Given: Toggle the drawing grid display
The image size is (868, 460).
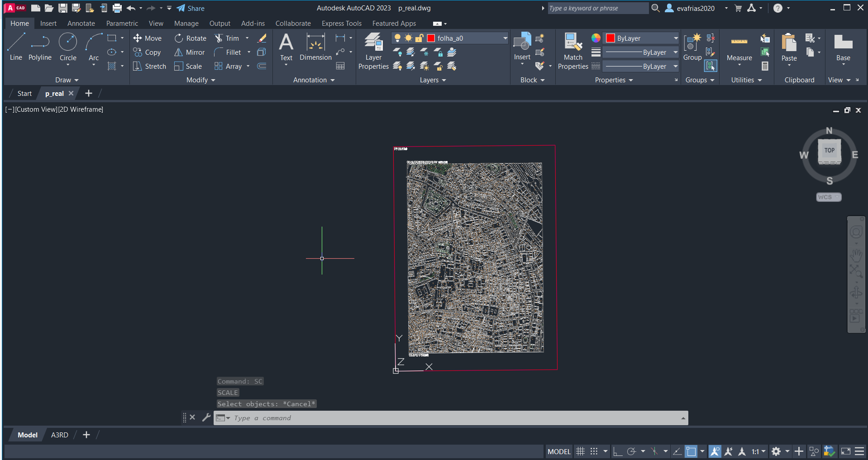Looking at the screenshot, I should 580,451.
